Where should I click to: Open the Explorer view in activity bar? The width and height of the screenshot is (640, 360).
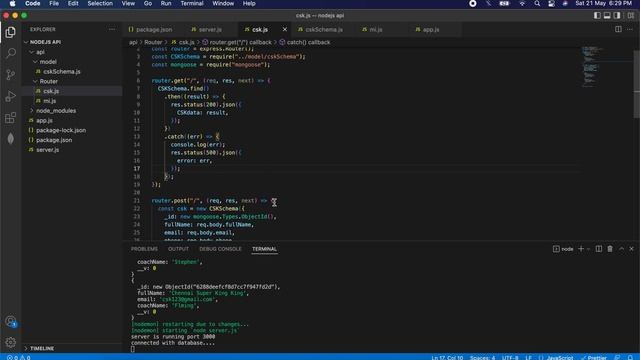click(x=11, y=32)
